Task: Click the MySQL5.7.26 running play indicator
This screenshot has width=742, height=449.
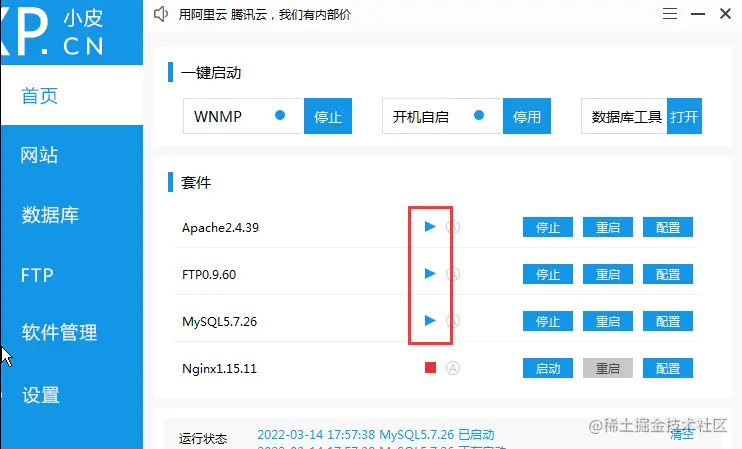Action: (x=430, y=321)
